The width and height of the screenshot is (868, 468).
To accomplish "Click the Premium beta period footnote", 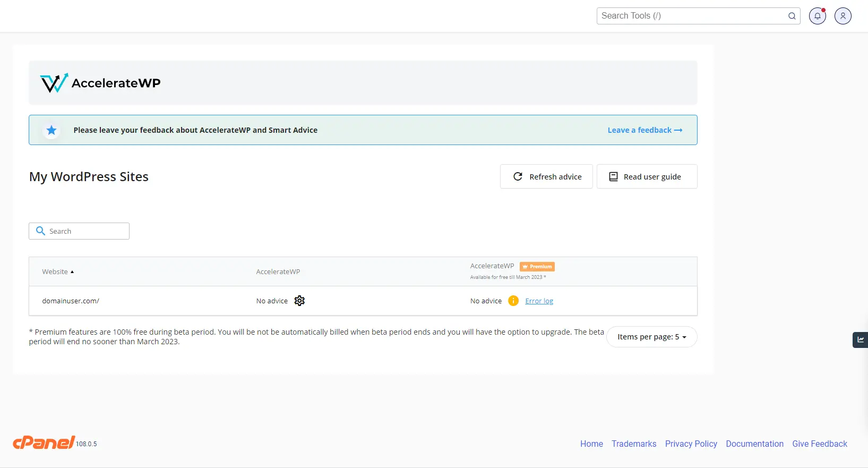I will [x=316, y=337].
